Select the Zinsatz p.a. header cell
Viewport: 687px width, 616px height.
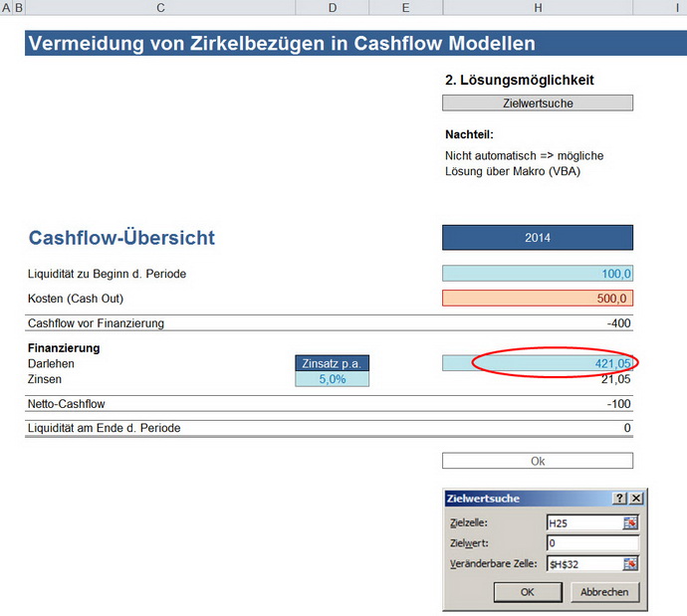pyautogui.click(x=333, y=363)
